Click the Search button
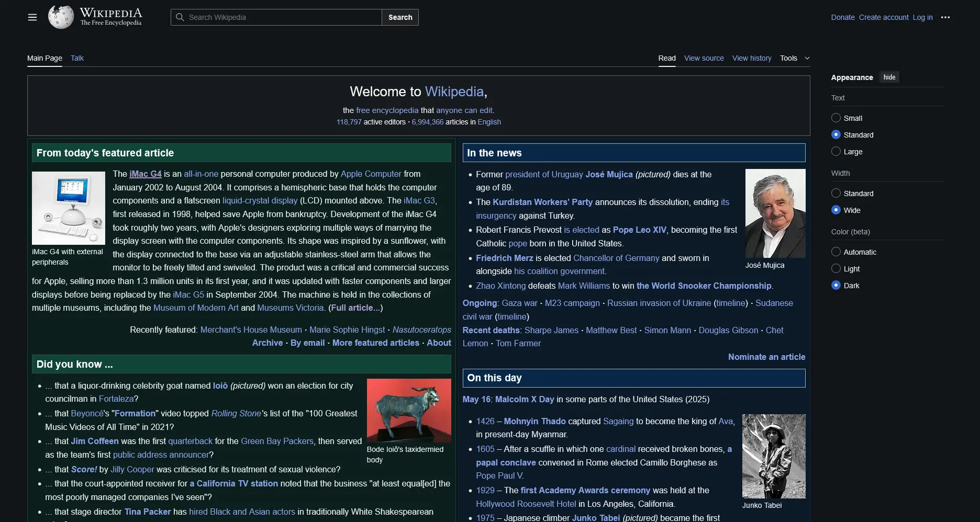The height and width of the screenshot is (522, 980). pyautogui.click(x=400, y=17)
